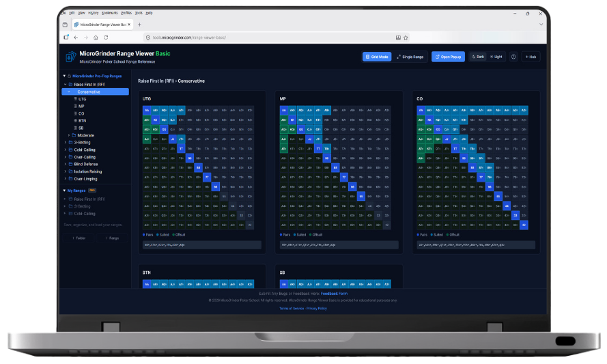Image resolution: width=607 pixels, height=364 pixels.
Task: Click the browser forward arrow
Action: pyautogui.click(x=86, y=38)
